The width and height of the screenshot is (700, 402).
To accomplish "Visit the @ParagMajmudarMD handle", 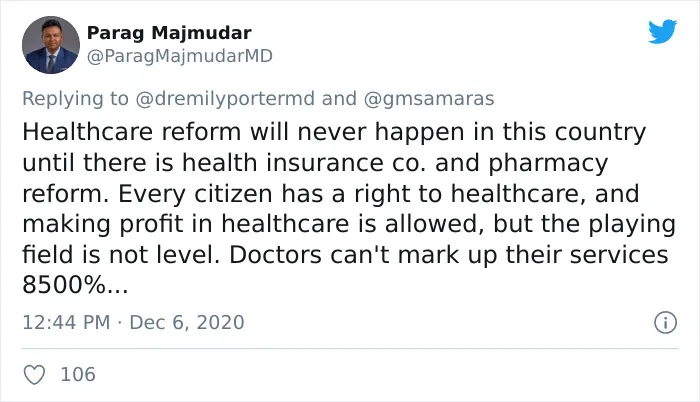I will [x=179, y=56].
